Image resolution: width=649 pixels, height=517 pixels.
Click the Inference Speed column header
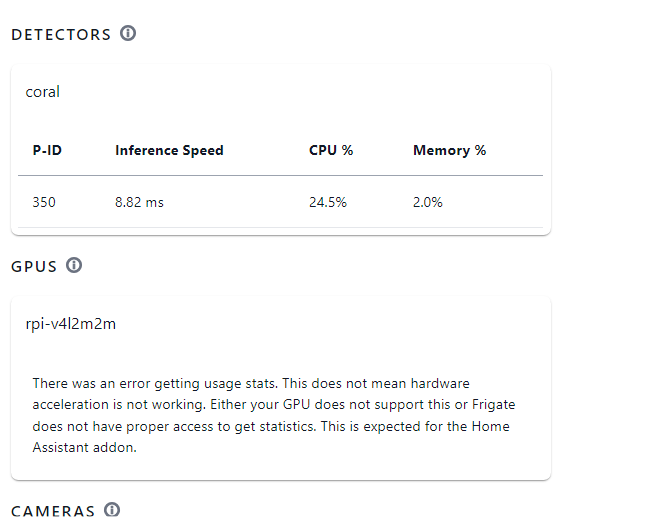click(x=169, y=150)
